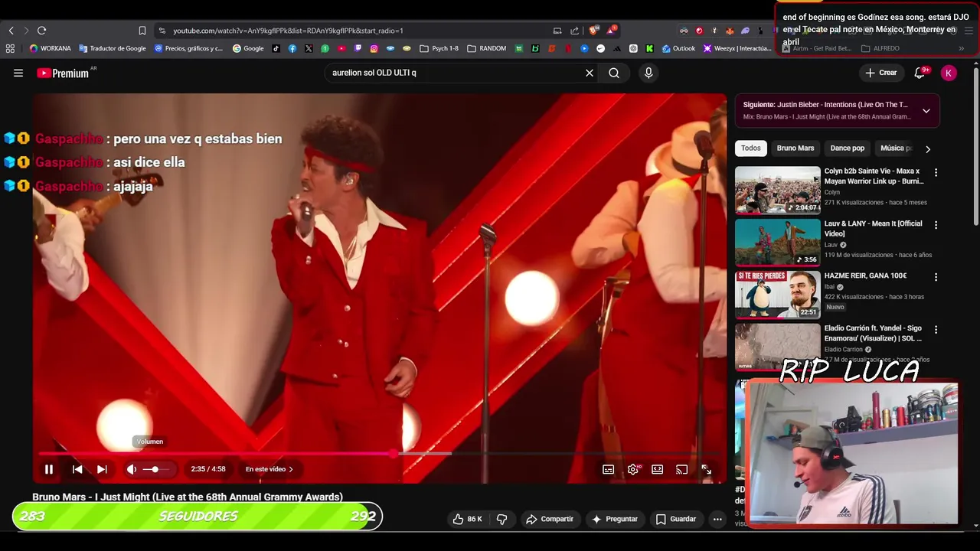The height and width of the screenshot is (551, 980).
Task: Open Facebook bookmark icon
Action: [292, 48]
